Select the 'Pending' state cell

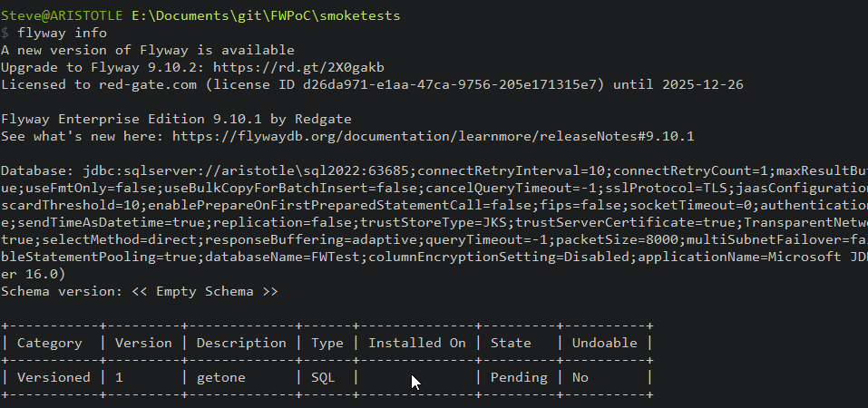(519, 377)
